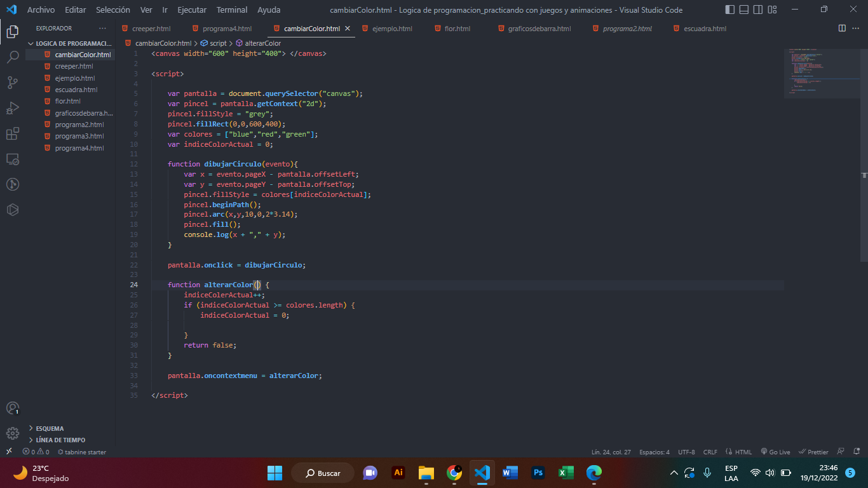
Task: Open the feedback icon in status bar
Action: [840, 452]
